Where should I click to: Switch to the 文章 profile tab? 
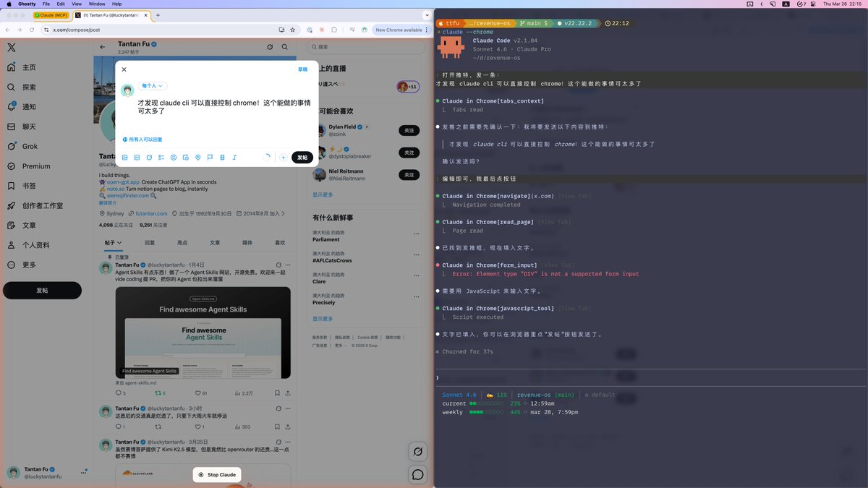(x=215, y=243)
